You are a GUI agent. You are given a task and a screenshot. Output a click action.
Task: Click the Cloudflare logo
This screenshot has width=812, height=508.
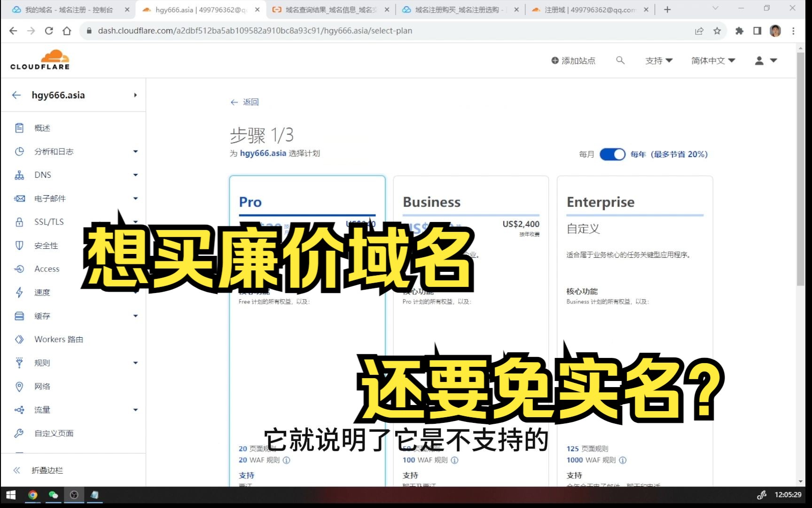40,60
